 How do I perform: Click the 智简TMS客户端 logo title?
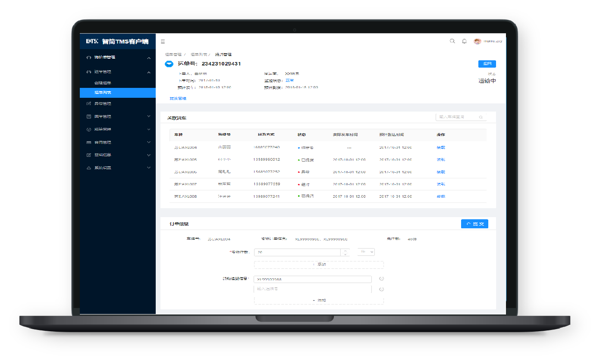point(125,41)
